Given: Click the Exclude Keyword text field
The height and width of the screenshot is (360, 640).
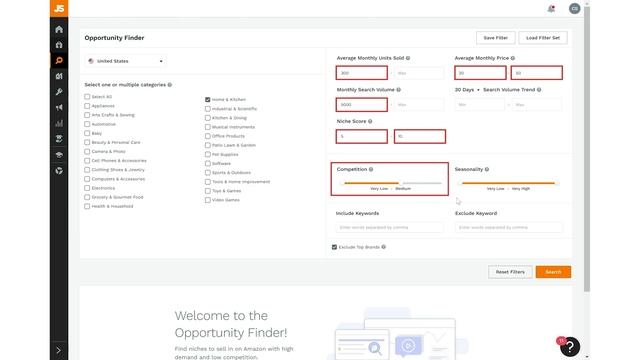Looking at the screenshot, I should pyautogui.click(x=509, y=227).
